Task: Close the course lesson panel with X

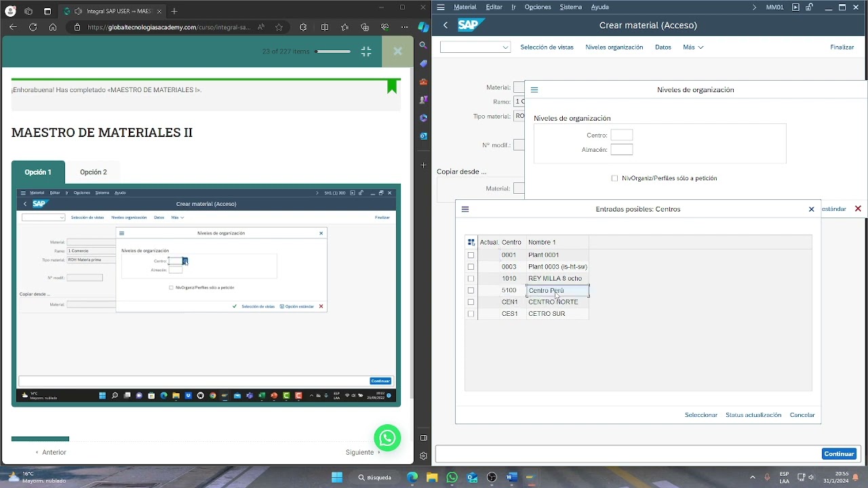Action: point(397,52)
